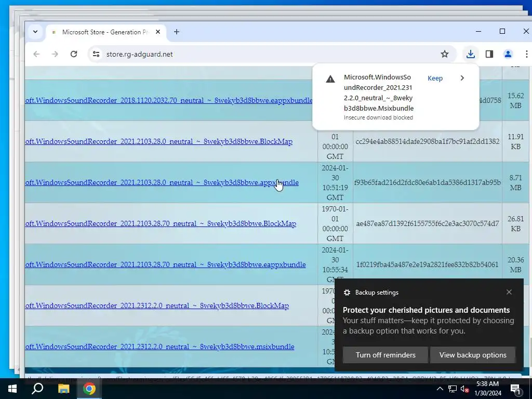Click the Backup settings gear icon
The image size is (532, 399).
(x=347, y=292)
